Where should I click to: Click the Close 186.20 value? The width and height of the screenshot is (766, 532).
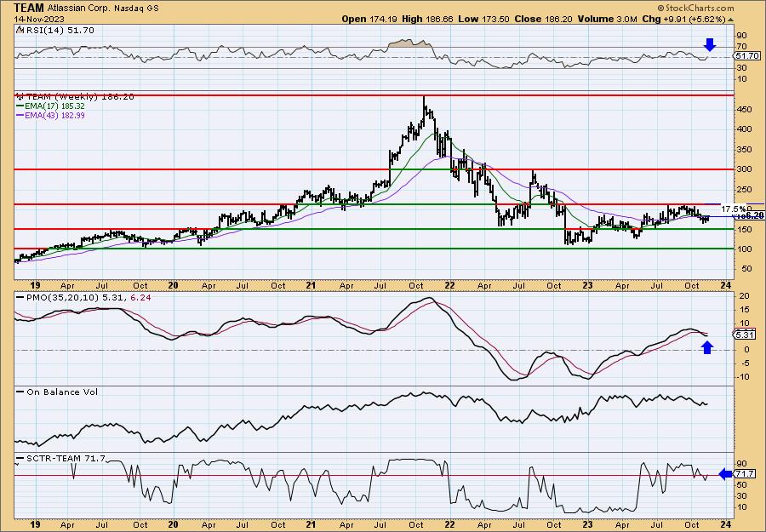tap(543, 19)
